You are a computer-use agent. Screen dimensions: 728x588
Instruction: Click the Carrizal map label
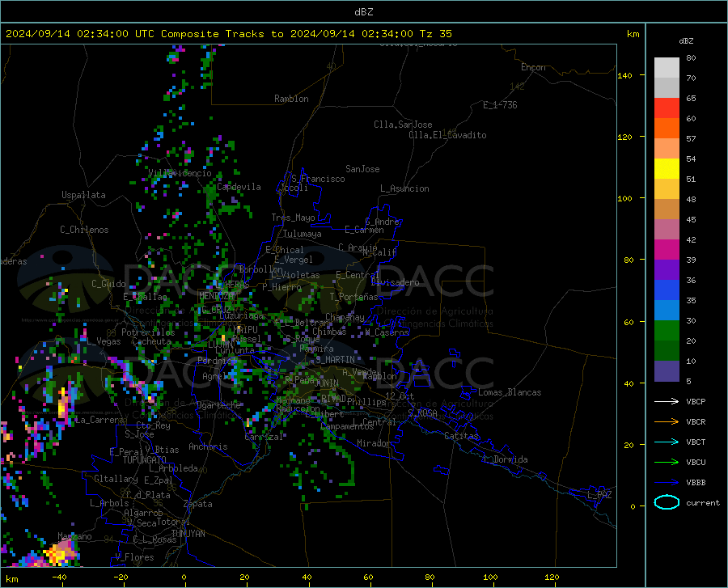coord(263,437)
